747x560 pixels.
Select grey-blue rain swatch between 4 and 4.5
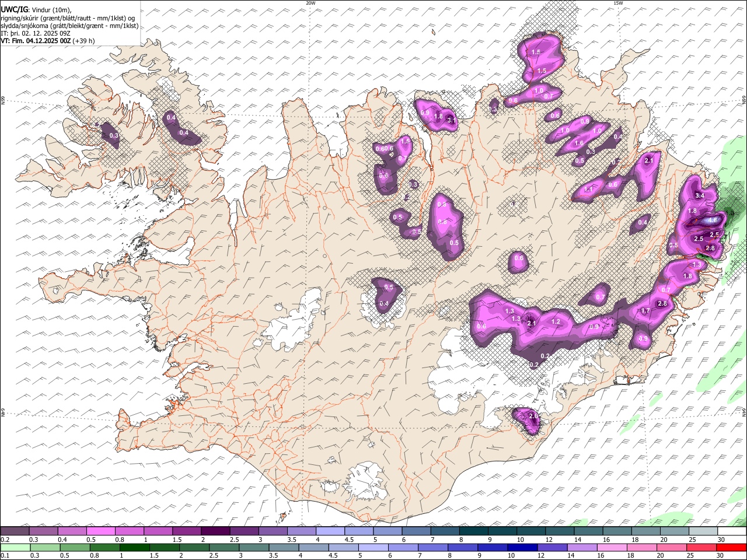pos(314,547)
